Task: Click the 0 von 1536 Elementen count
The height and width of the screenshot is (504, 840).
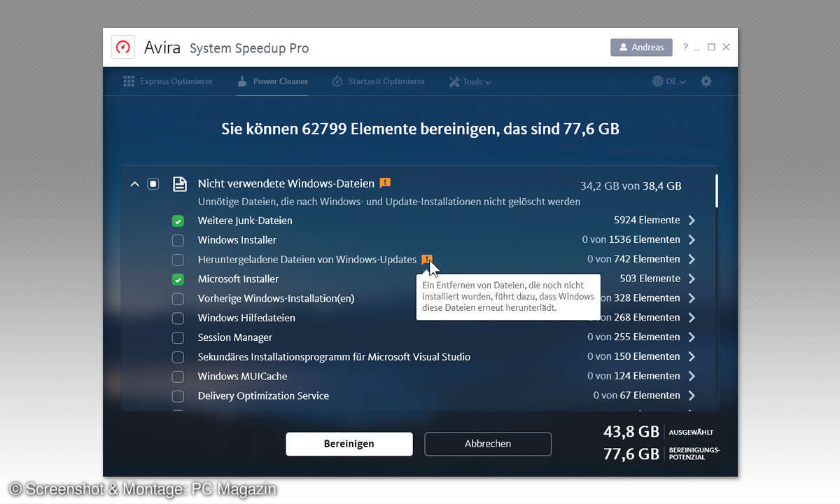Action: point(631,239)
